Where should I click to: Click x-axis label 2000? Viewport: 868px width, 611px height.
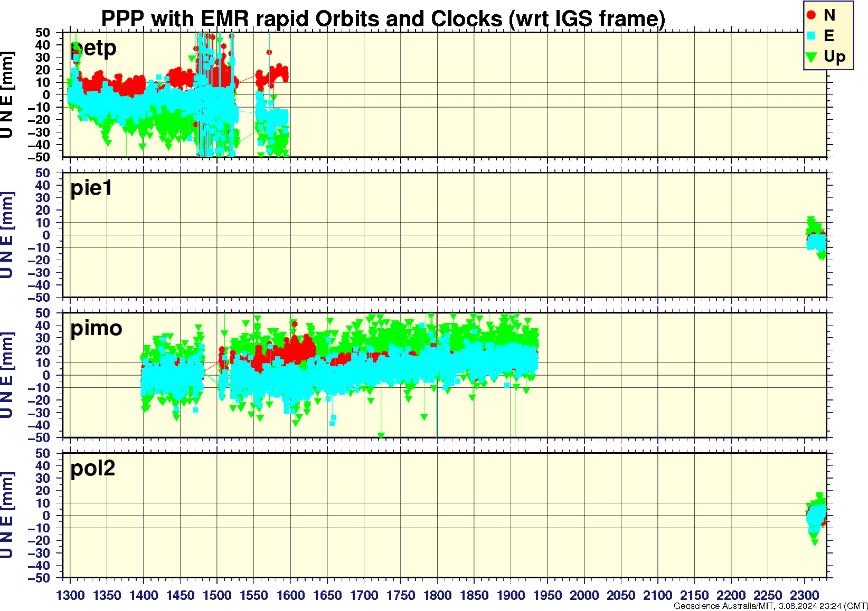584,595
